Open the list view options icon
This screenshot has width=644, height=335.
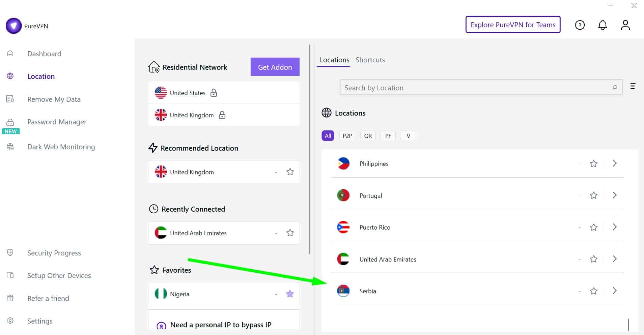pos(633,86)
